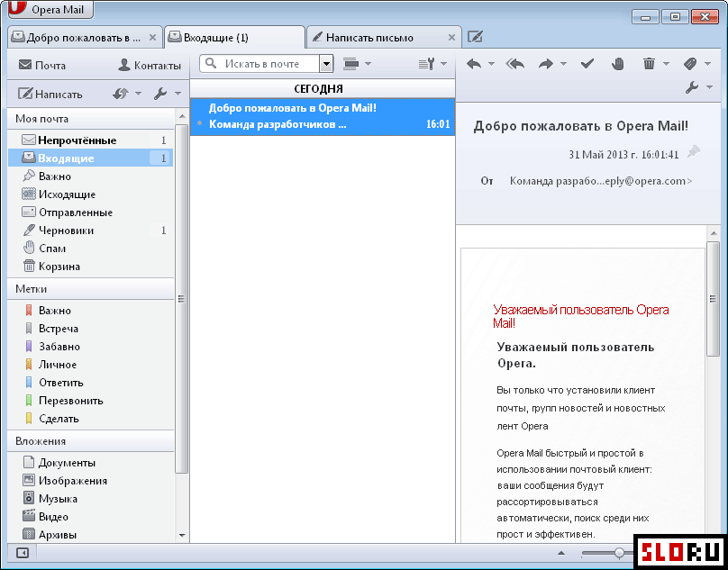Open dropdown arrow beside trash icon
728x570 pixels.
pyautogui.click(x=666, y=65)
